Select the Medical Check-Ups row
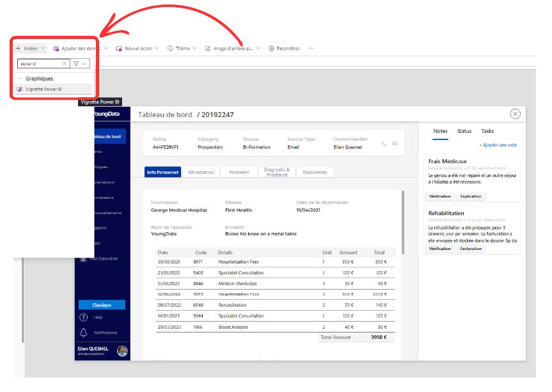 [x=275, y=284]
